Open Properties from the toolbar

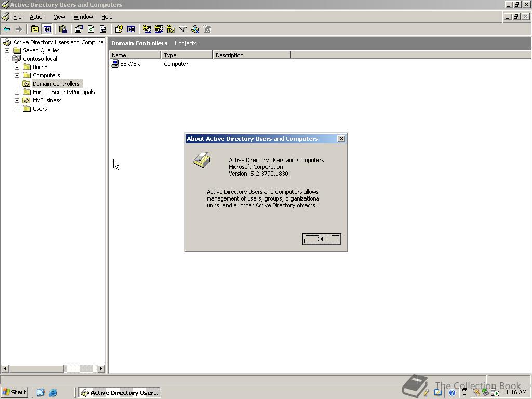coord(79,30)
